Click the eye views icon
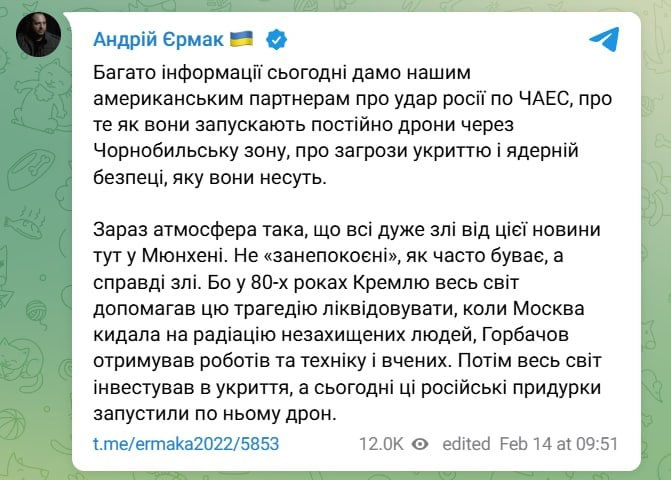671x480 pixels. point(420,444)
